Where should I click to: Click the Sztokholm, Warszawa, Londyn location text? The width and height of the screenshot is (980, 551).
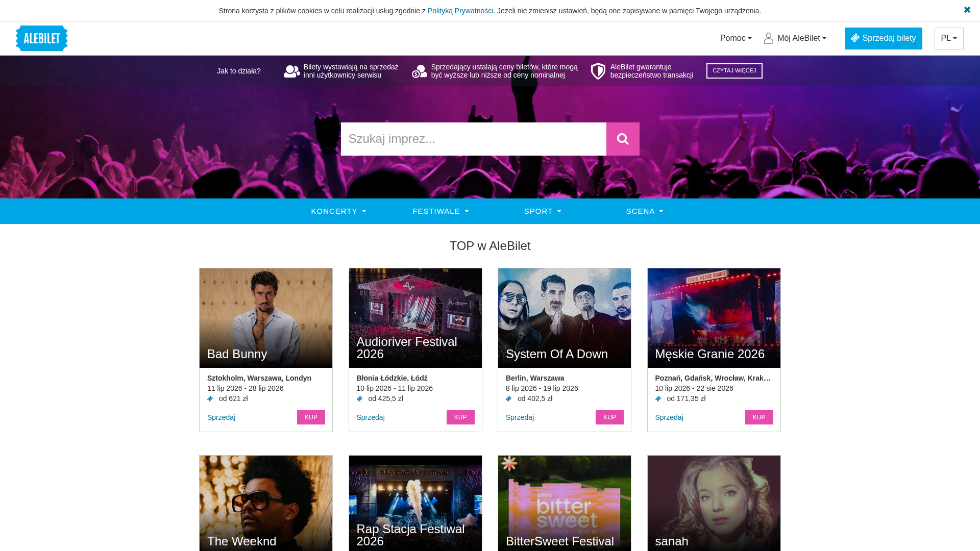[259, 378]
